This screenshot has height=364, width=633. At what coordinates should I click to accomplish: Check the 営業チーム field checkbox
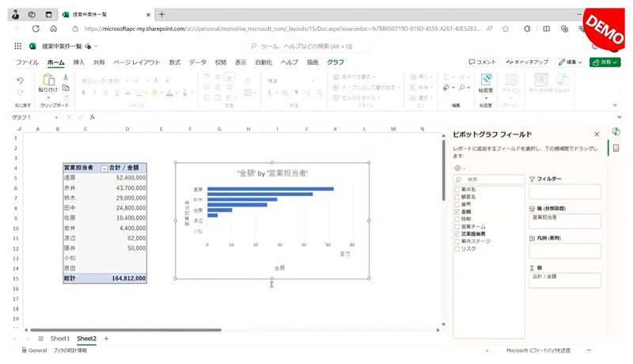tap(457, 226)
